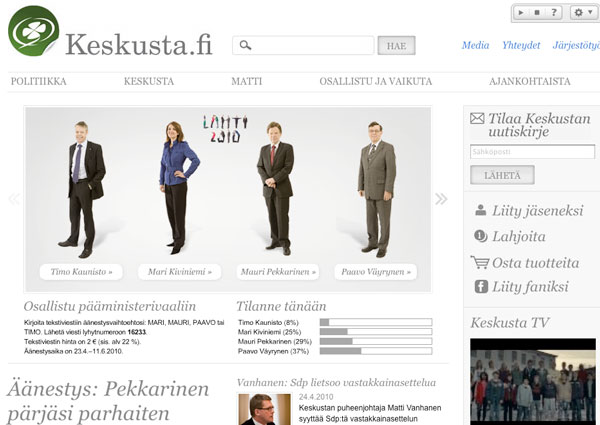Click the coin icon beside Lahjoita
The image size is (600, 425).
point(481,236)
